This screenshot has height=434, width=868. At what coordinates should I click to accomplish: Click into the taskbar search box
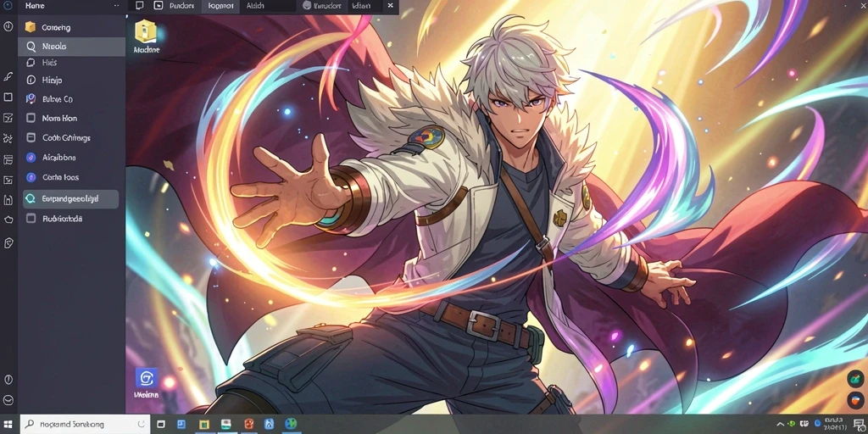[x=85, y=425]
